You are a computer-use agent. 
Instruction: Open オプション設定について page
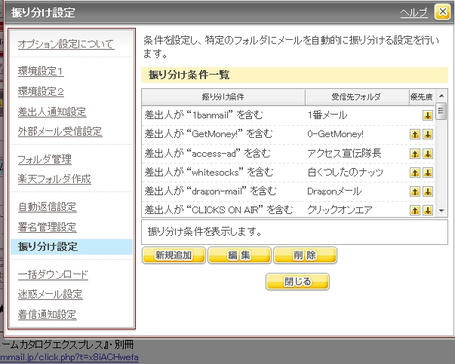[x=66, y=44]
